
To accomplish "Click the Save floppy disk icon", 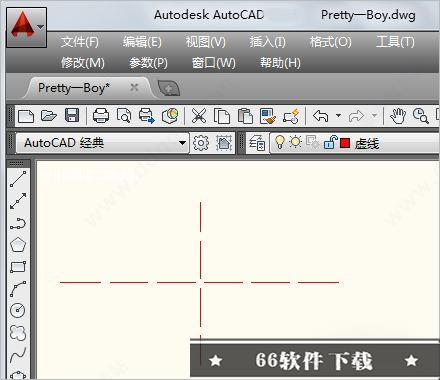I will 72,116.
